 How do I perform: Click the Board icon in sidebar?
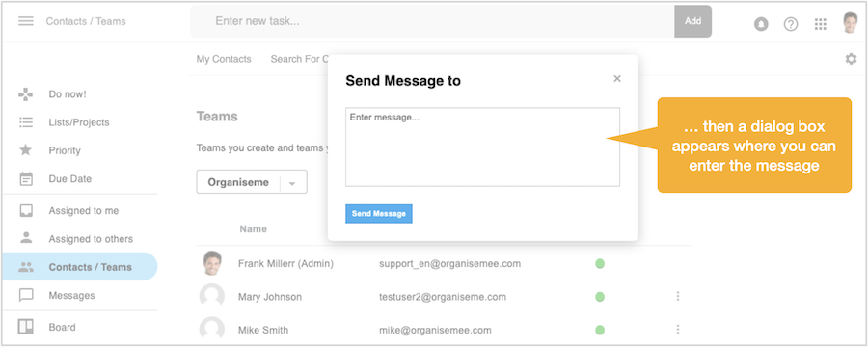(26, 327)
